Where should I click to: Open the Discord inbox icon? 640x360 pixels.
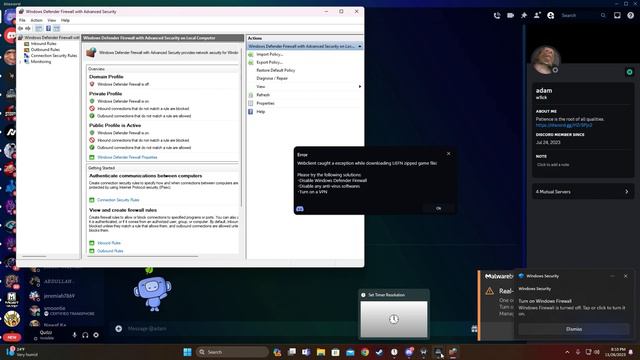coord(617,16)
